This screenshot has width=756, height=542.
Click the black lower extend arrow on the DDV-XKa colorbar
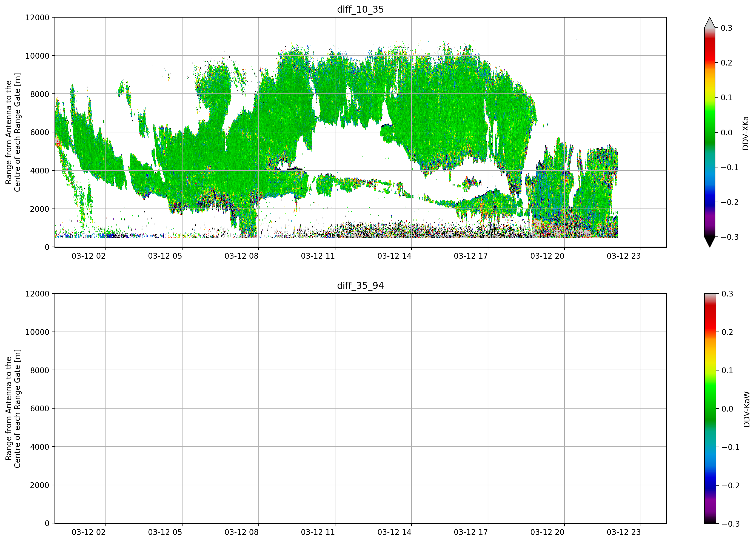click(710, 242)
